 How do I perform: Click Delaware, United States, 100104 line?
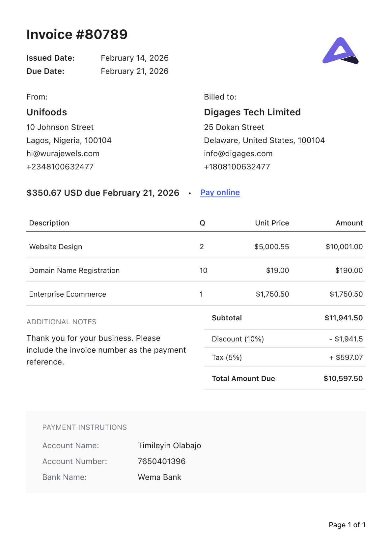click(x=265, y=141)
